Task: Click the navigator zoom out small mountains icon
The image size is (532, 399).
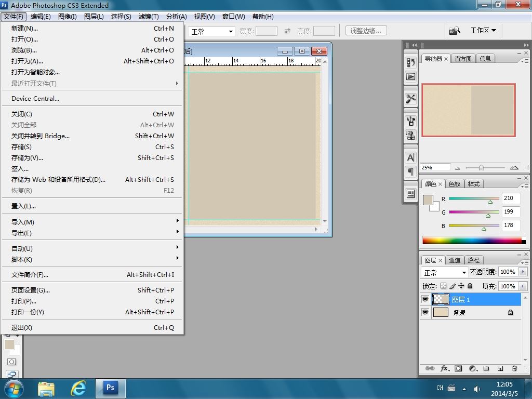Action: coord(457,168)
